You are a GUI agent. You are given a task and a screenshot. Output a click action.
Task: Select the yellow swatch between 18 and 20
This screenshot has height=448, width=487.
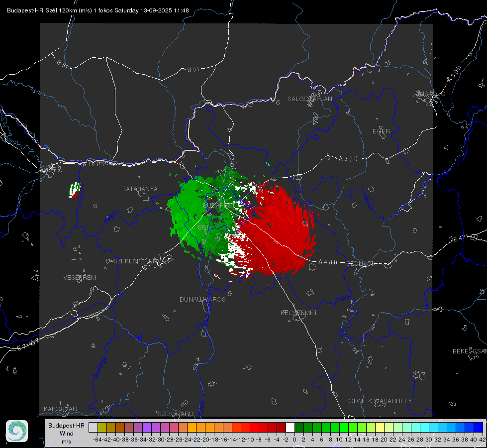coord(380,427)
